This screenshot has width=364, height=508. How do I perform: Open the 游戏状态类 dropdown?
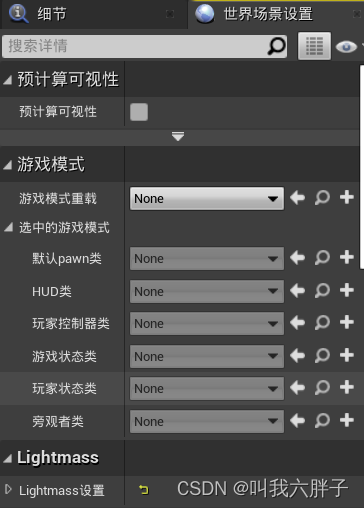[207, 357]
